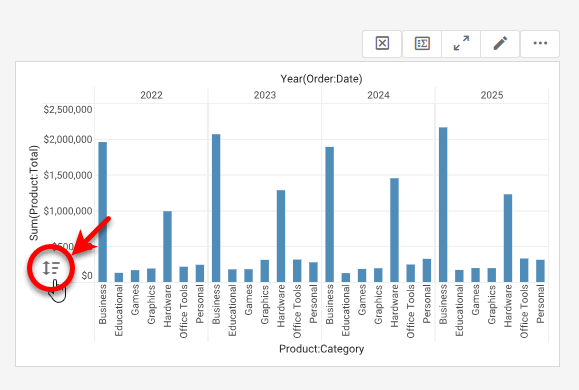Select the Personal bar for 2022
Image resolution: width=579 pixels, height=390 pixels.
point(200,273)
